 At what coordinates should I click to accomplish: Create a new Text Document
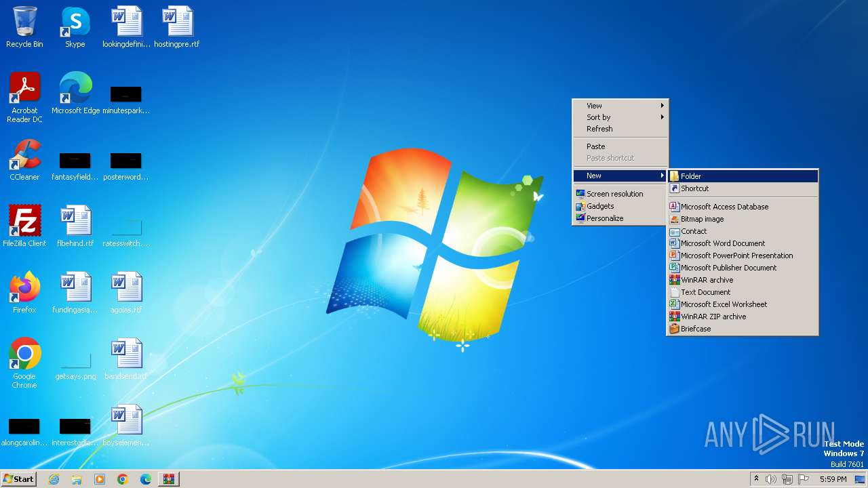pyautogui.click(x=743, y=292)
